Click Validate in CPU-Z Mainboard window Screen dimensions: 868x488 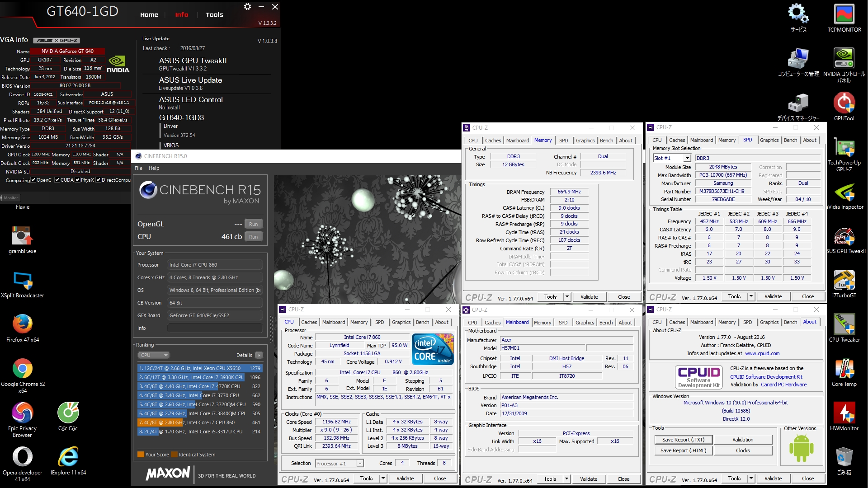(589, 479)
